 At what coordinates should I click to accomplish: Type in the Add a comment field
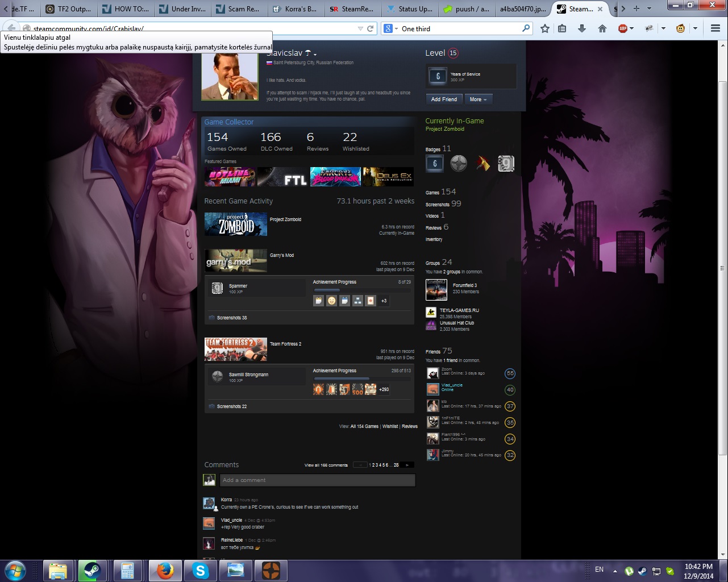click(x=317, y=480)
